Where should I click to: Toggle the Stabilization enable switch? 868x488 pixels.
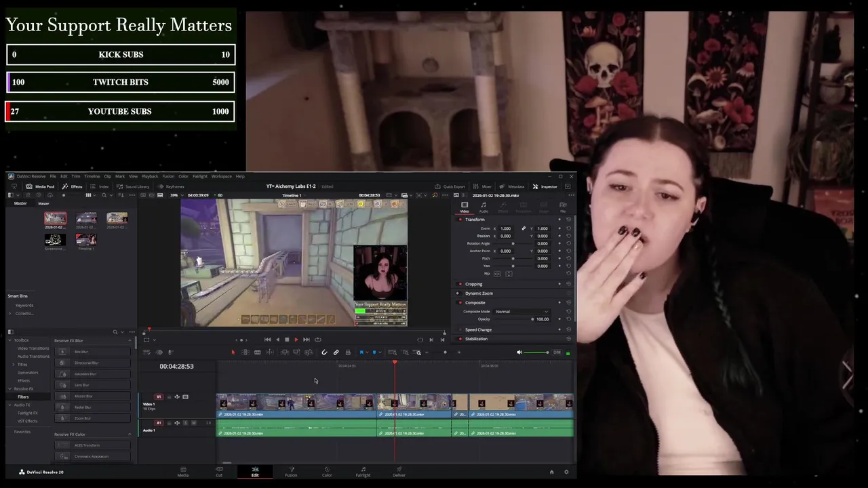coord(460,339)
